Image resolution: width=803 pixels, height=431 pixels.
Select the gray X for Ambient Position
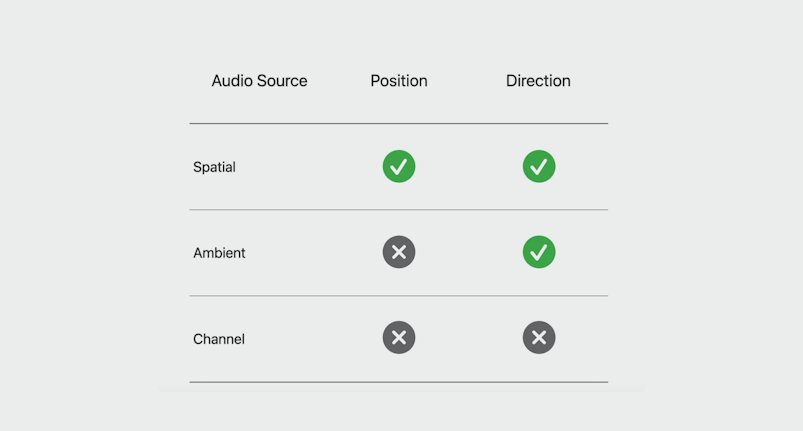(x=399, y=252)
